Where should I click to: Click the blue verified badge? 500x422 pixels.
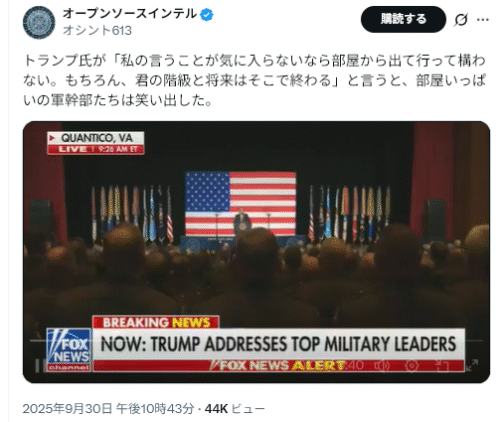pyautogui.click(x=207, y=14)
